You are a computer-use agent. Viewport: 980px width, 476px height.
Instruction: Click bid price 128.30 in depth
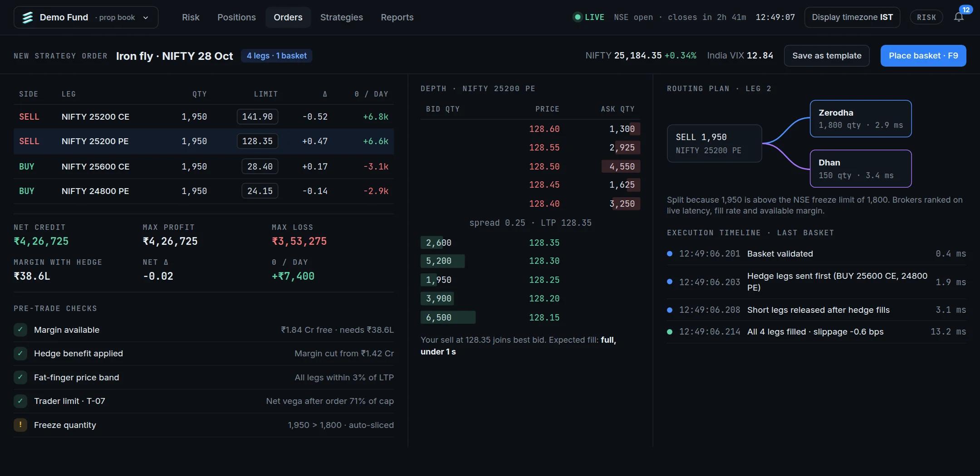(544, 261)
